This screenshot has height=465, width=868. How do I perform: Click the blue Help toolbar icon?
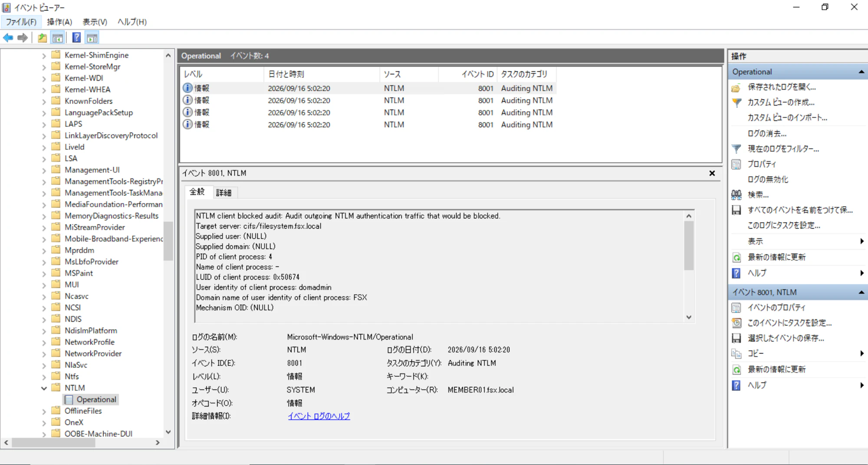click(76, 38)
